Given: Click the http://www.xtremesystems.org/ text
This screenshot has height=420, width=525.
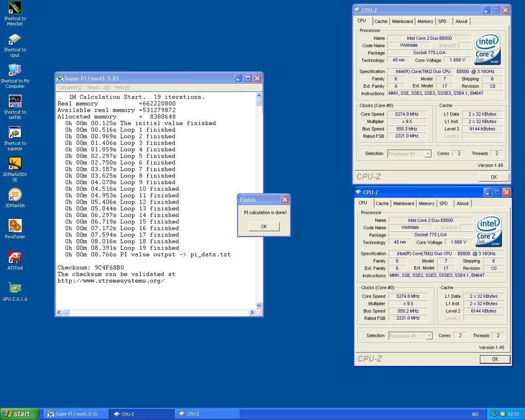Looking at the screenshot, I should (x=111, y=281).
